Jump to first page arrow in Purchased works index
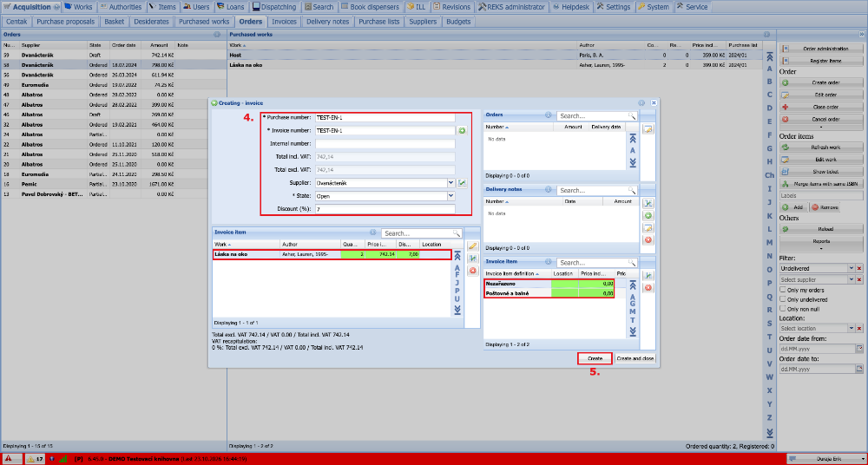 pyautogui.click(x=769, y=57)
